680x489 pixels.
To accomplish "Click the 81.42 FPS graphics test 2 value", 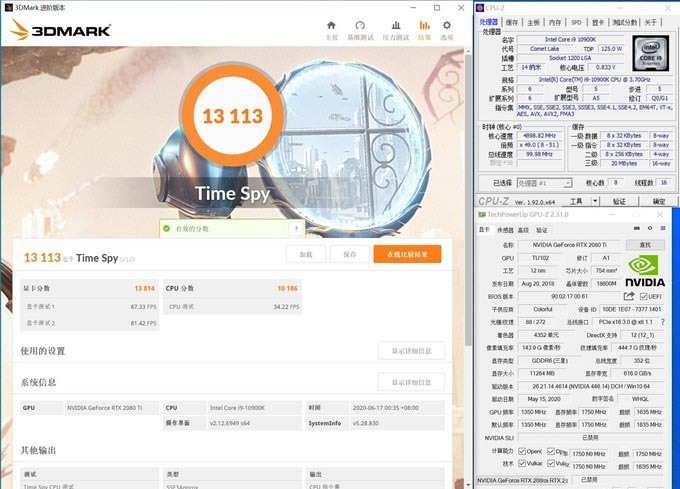I will 144,323.
